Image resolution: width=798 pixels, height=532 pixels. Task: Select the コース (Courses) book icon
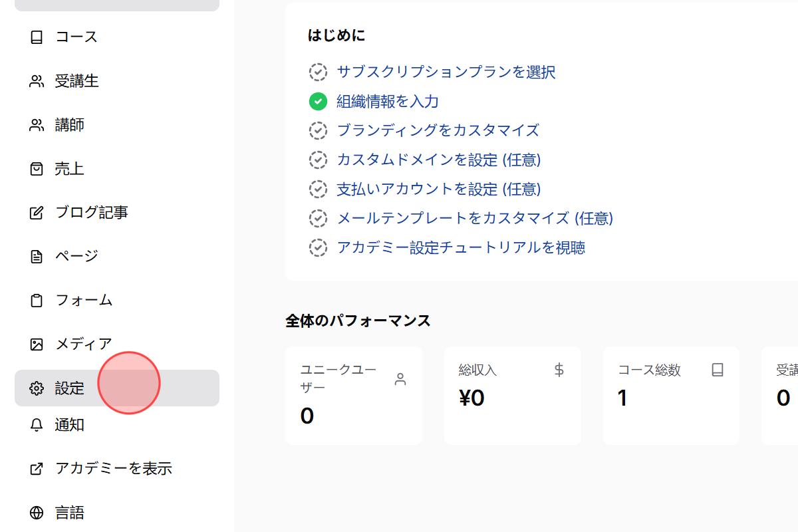(37, 37)
